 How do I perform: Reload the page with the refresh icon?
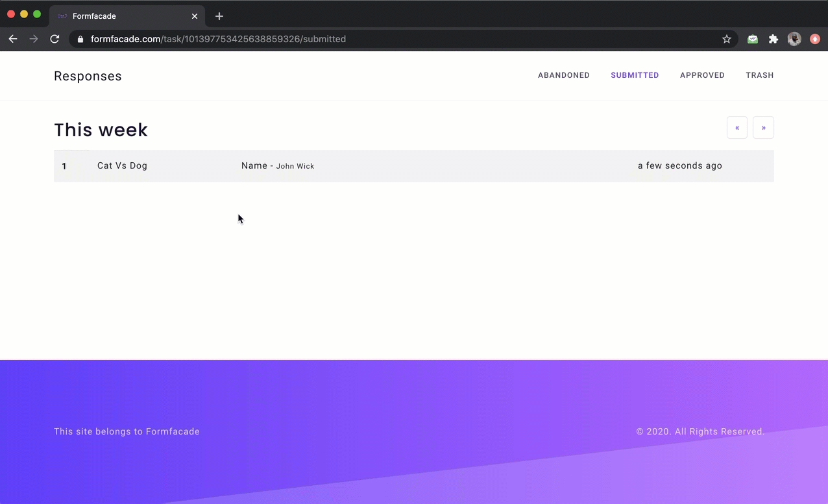click(x=55, y=39)
